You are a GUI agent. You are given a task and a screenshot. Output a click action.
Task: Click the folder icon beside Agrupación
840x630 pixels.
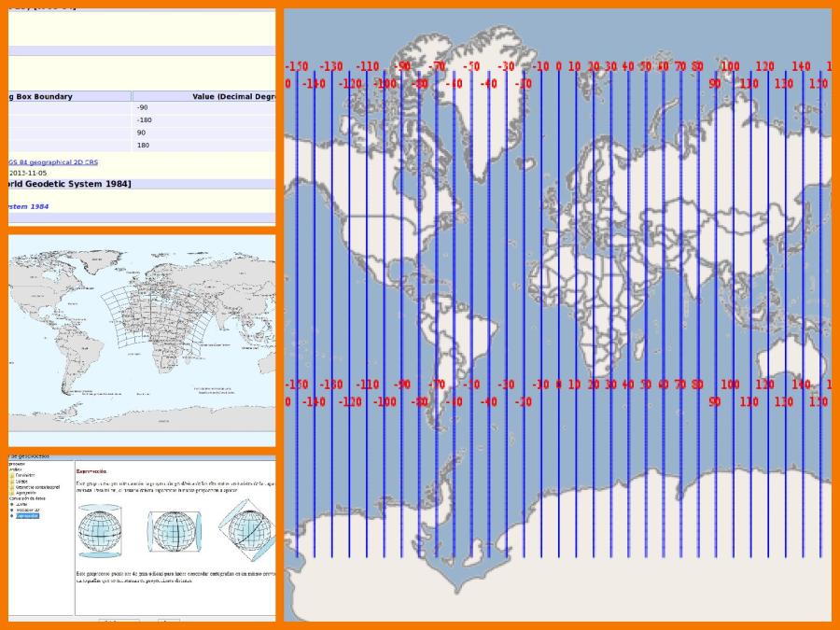(12, 493)
